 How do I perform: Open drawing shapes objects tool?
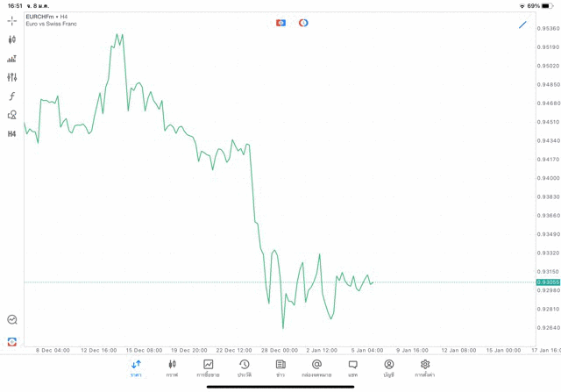click(x=12, y=115)
